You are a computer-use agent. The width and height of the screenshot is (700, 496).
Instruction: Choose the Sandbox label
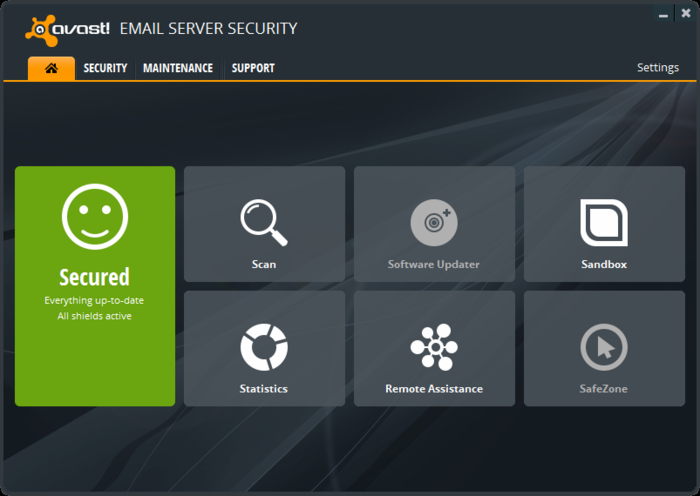[604, 264]
